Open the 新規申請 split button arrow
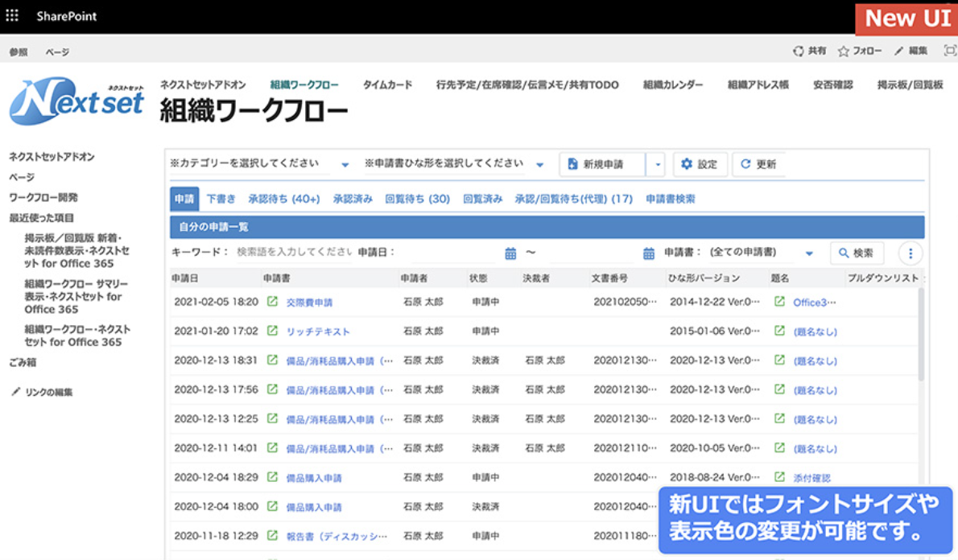Image resolution: width=958 pixels, height=560 pixels. point(658,164)
